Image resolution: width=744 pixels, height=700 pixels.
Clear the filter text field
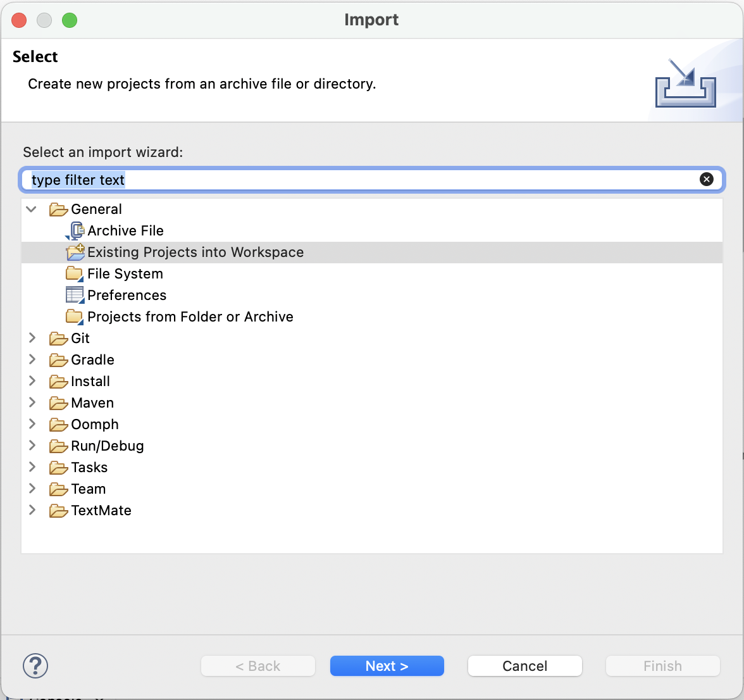[707, 179]
